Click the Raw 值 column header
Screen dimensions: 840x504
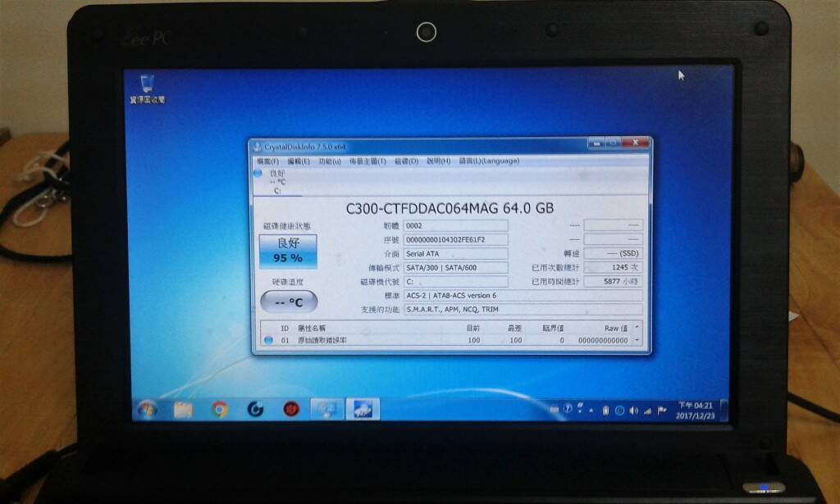click(615, 328)
